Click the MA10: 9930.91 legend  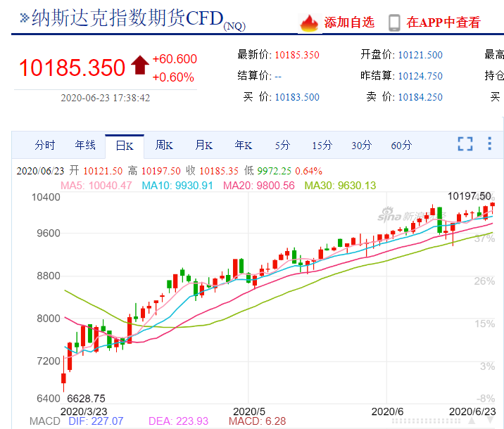[177, 185]
